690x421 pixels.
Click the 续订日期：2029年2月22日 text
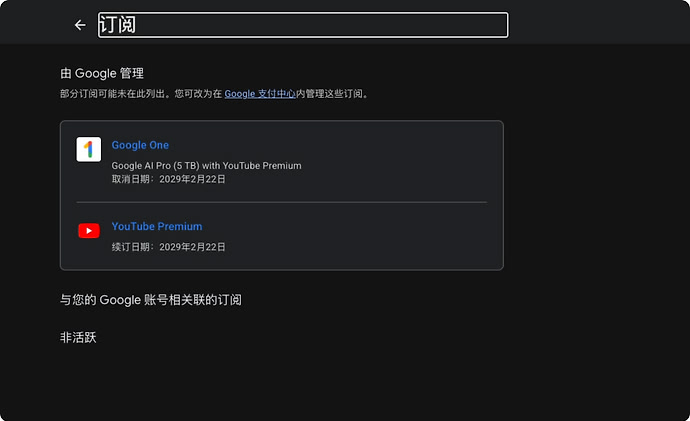click(168, 247)
